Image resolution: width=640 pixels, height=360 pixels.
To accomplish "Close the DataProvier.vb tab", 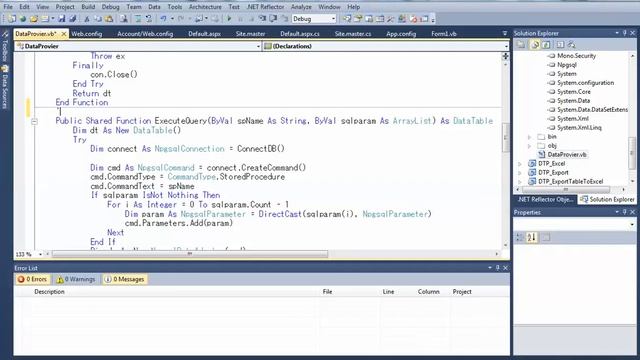I will pyautogui.click(x=64, y=34).
